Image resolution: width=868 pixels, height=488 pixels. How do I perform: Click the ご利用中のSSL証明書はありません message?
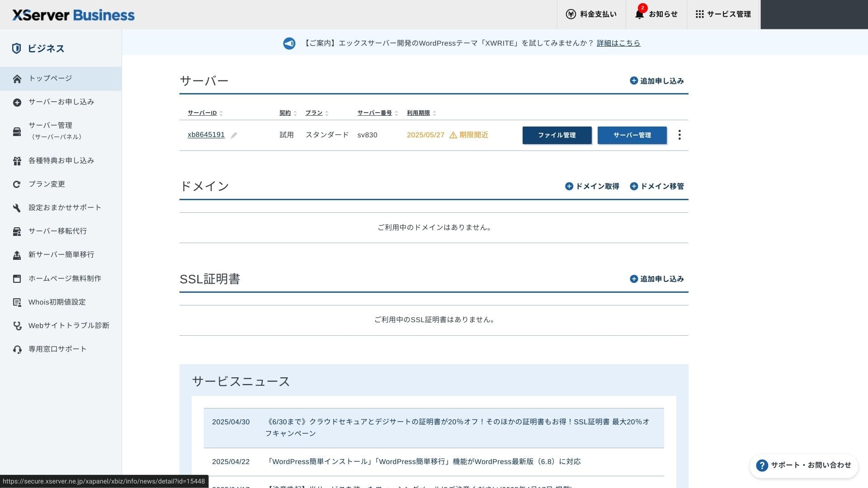[434, 320]
